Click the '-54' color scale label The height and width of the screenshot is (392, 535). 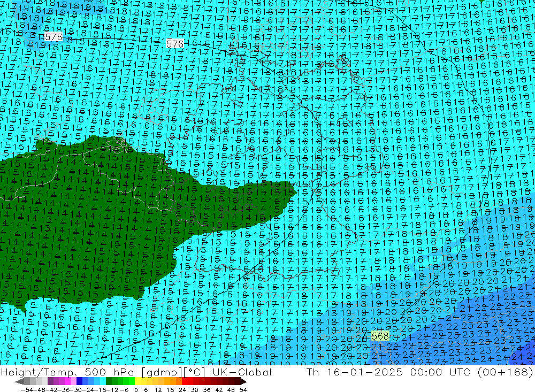pyautogui.click(x=27, y=390)
